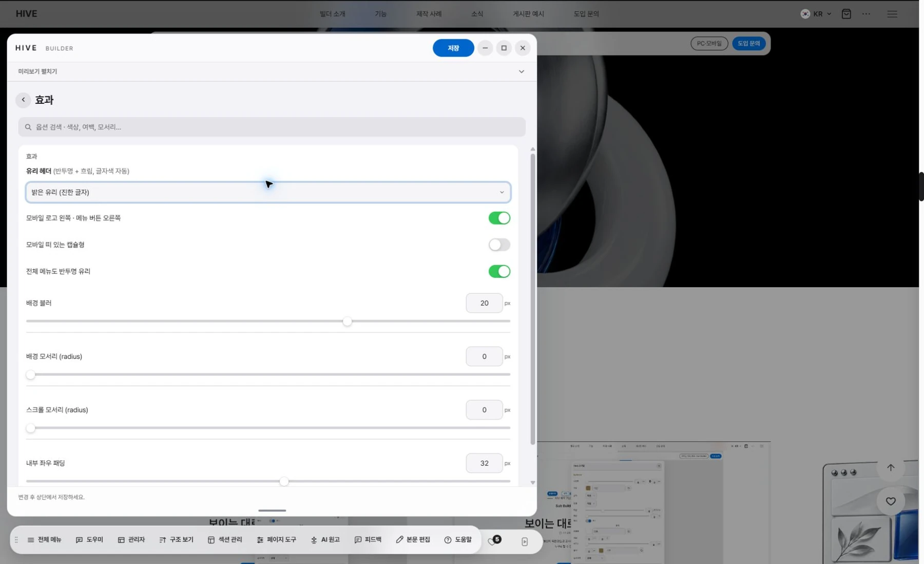The width and height of the screenshot is (924, 564).
Task: Go to 빌더 소개 in the site navigation
Action: pyautogui.click(x=333, y=14)
